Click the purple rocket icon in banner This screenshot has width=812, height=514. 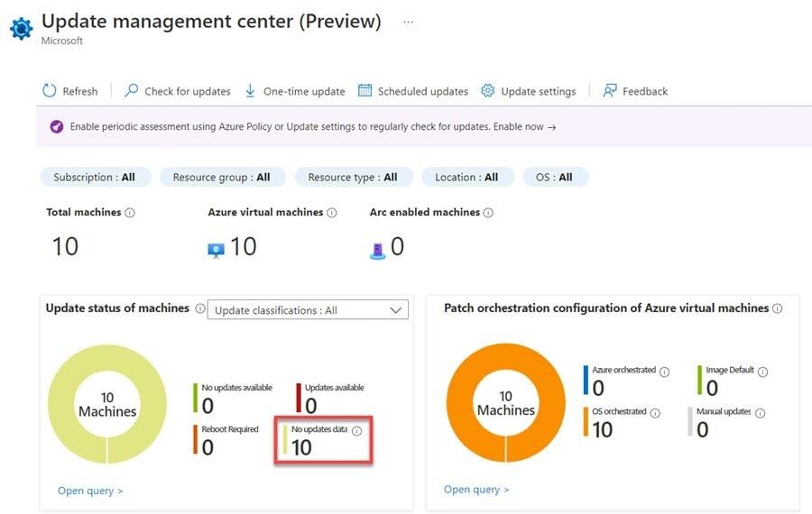pos(57,126)
